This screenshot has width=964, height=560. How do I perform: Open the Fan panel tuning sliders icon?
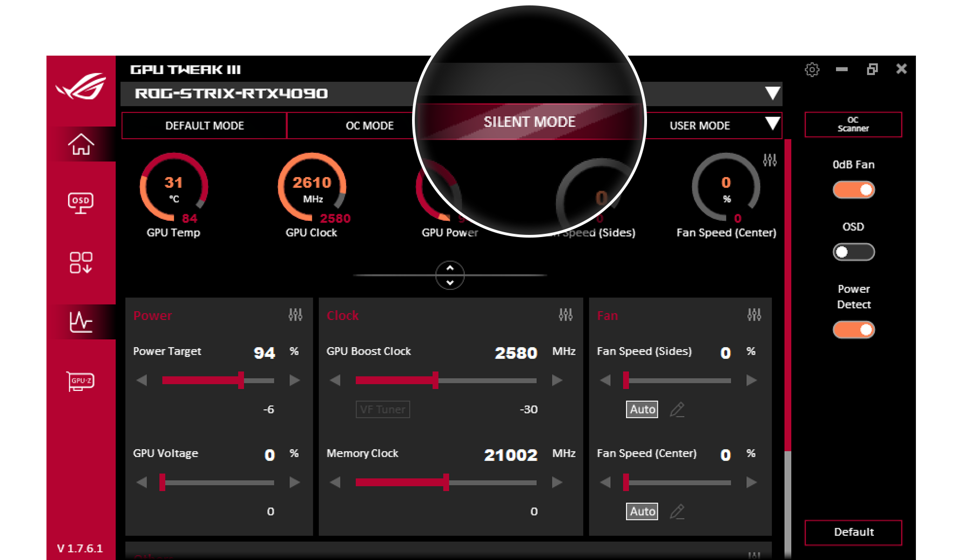click(755, 314)
